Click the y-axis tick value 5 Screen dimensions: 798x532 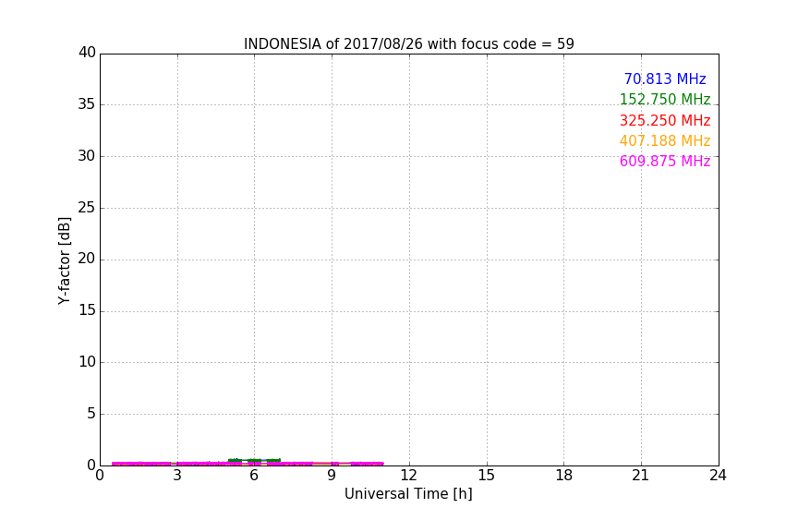click(x=91, y=414)
